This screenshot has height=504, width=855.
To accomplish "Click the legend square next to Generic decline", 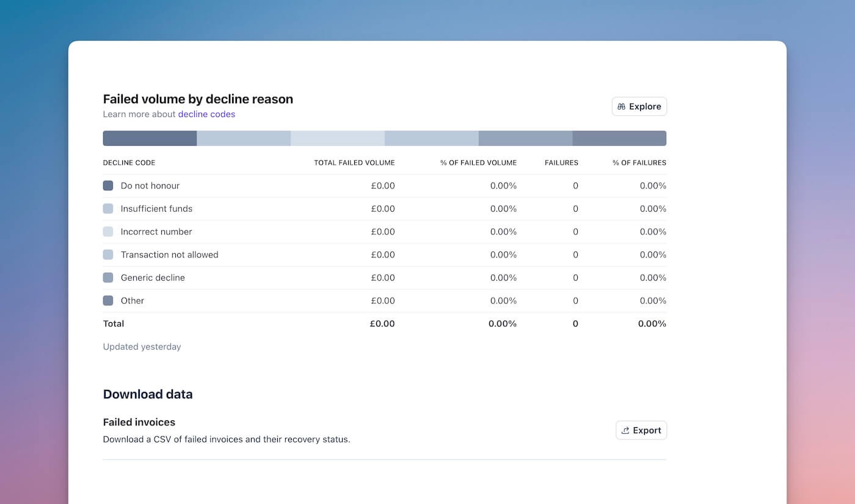I will coord(108,278).
